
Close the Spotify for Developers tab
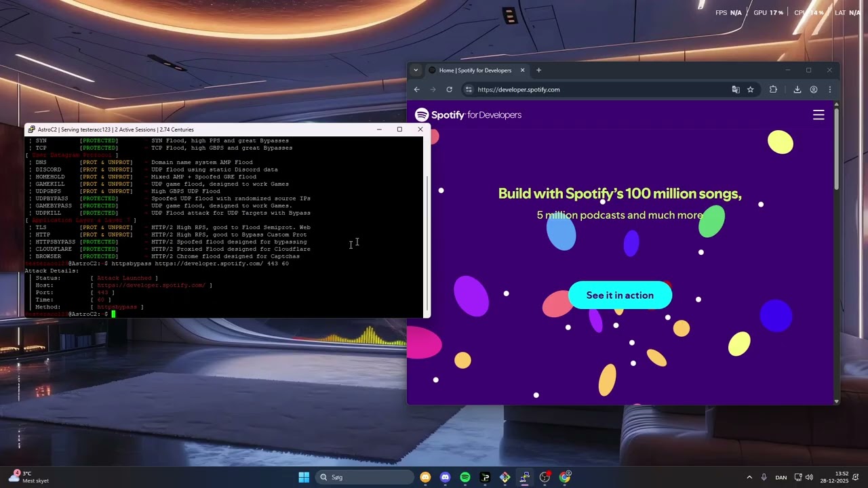click(522, 70)
